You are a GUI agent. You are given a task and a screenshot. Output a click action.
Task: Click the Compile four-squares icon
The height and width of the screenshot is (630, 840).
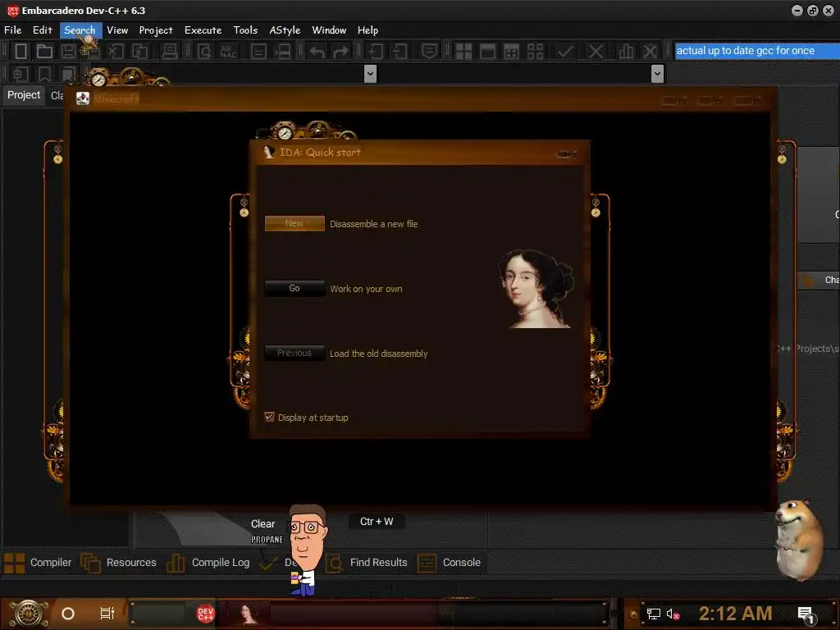pos(464,52)
